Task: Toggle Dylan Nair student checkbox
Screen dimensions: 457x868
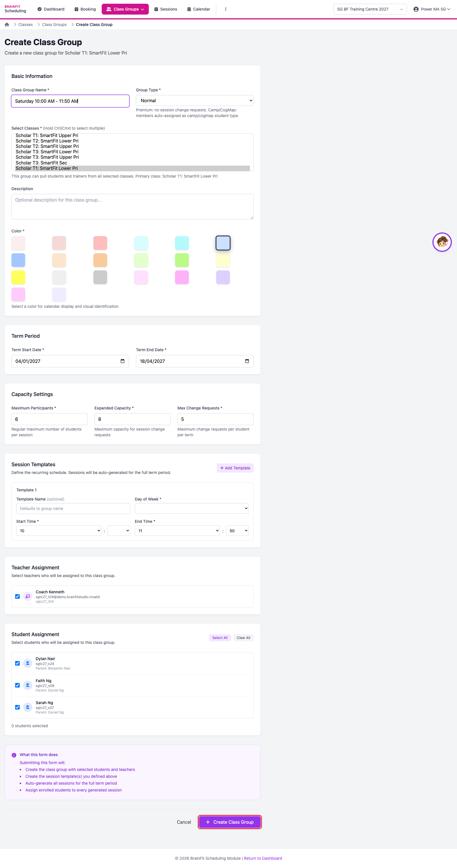Action: 17,663
